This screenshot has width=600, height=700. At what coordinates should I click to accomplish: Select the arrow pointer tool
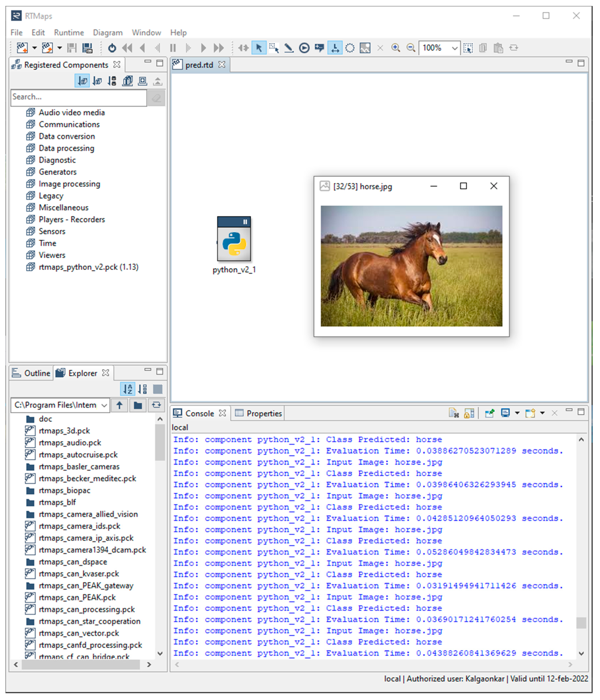tap(259, 48)
